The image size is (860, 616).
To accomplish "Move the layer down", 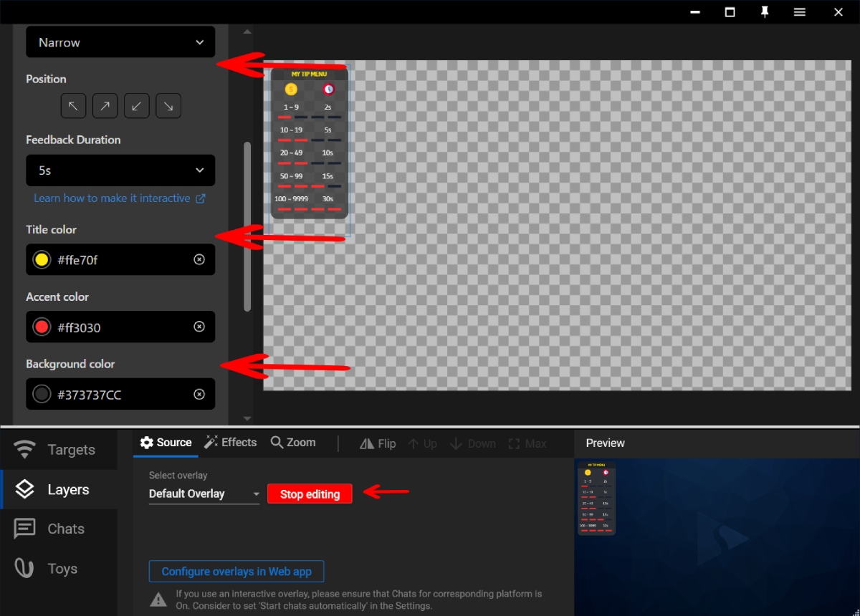I will tap(472, 443).
